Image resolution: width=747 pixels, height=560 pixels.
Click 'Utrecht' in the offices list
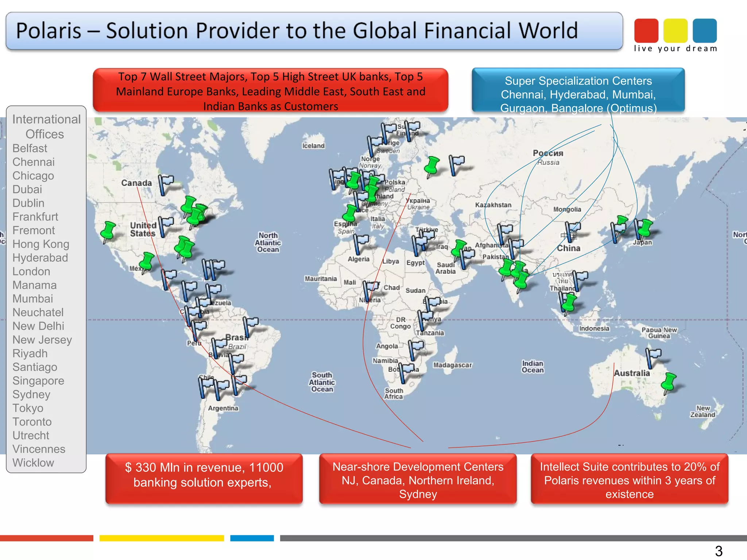click(x=31, y=435)
